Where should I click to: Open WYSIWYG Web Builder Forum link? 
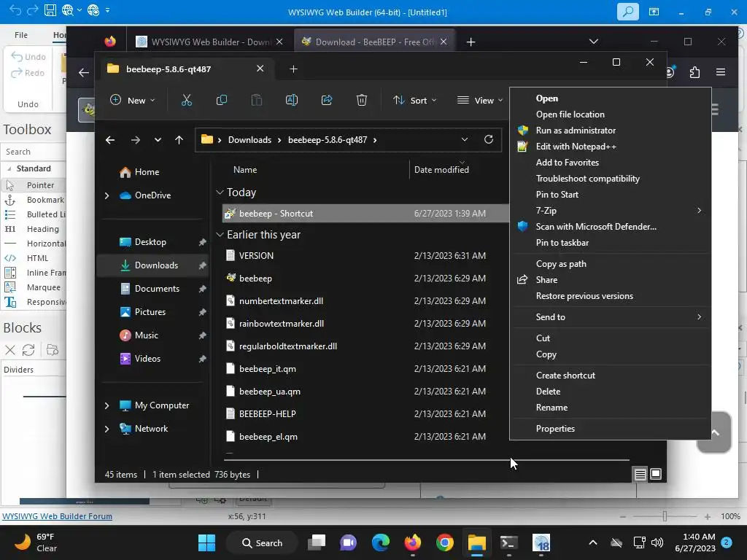pyautogui.click(x=57, y=516)
